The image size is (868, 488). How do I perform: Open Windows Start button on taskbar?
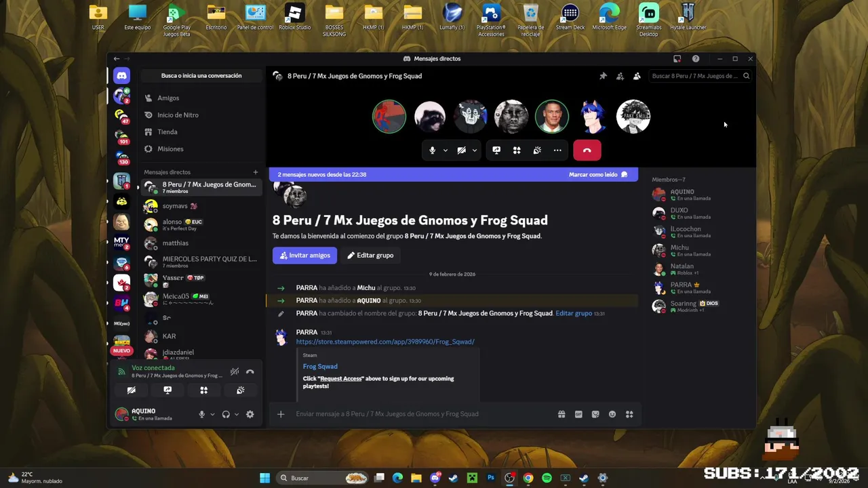coord(264,478)
